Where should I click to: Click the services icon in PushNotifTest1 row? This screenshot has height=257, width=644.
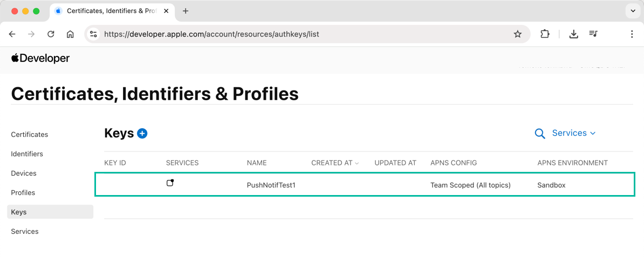pos(170,183)
